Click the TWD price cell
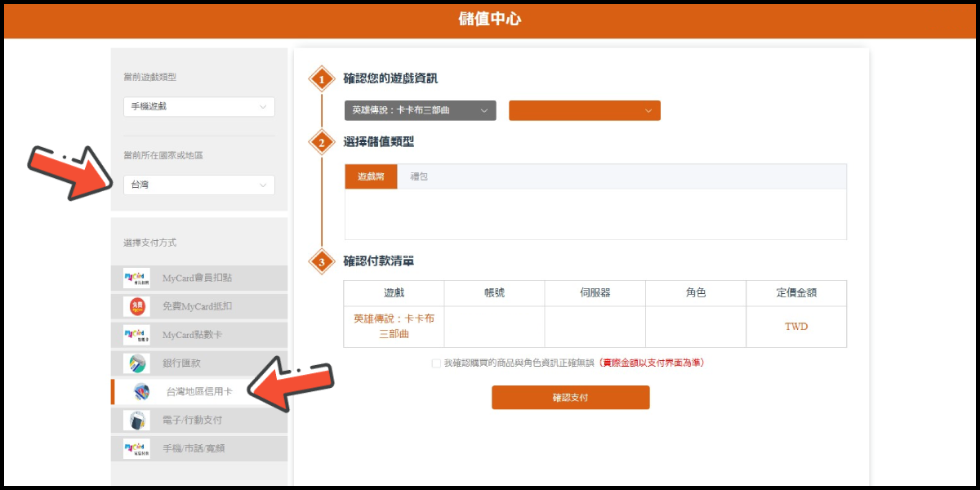The height and width of the screenshot is (490, 980). [796, 327]
